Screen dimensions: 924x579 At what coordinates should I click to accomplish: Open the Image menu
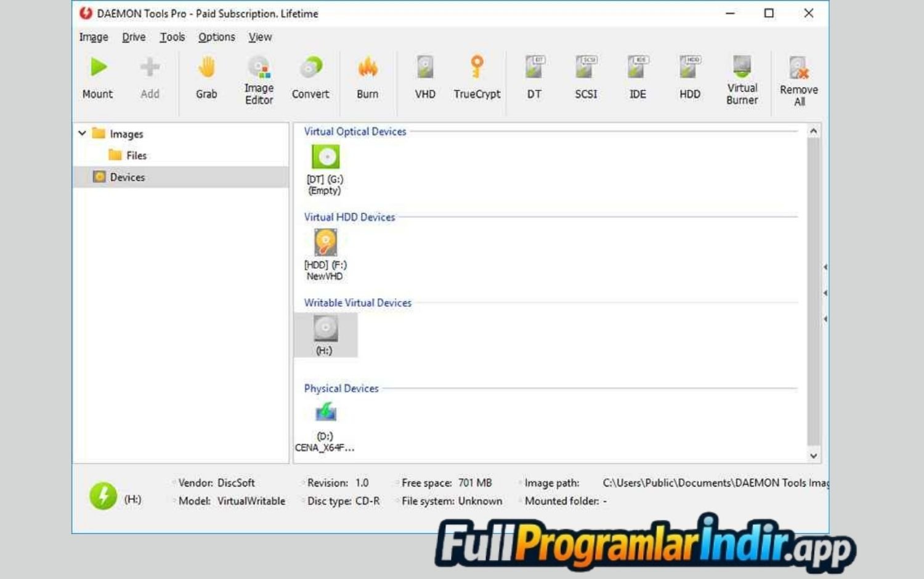click(x=94, y=37)
